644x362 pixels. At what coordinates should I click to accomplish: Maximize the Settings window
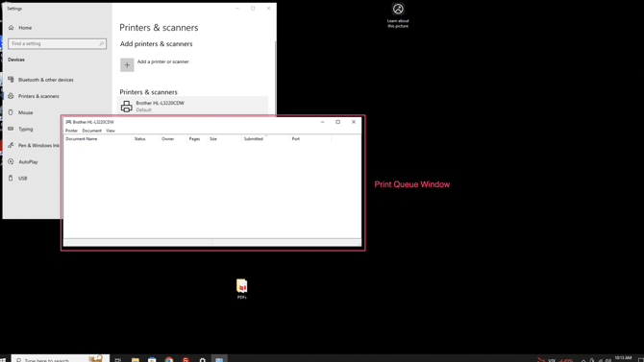point(253,9)
